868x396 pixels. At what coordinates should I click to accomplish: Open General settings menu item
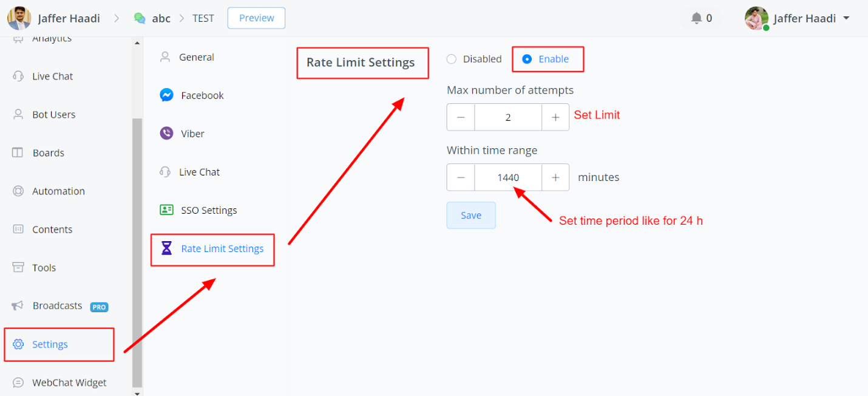[196, 57]
